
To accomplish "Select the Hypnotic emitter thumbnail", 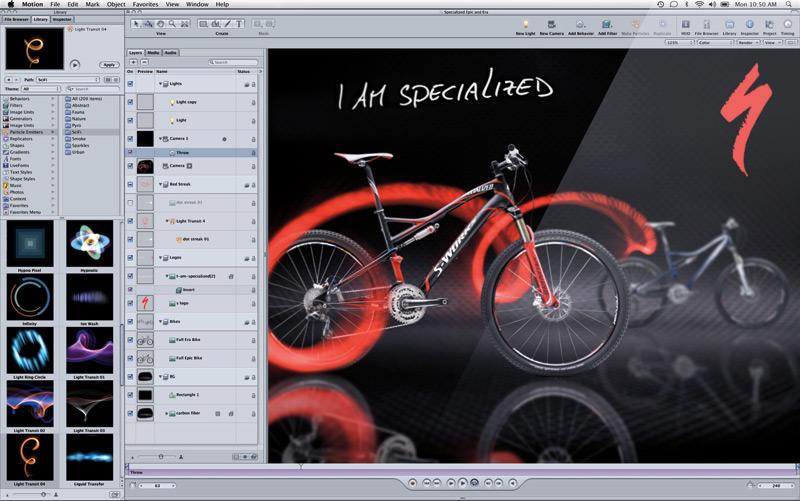I will pyautogui.click(x=89, y=243).
